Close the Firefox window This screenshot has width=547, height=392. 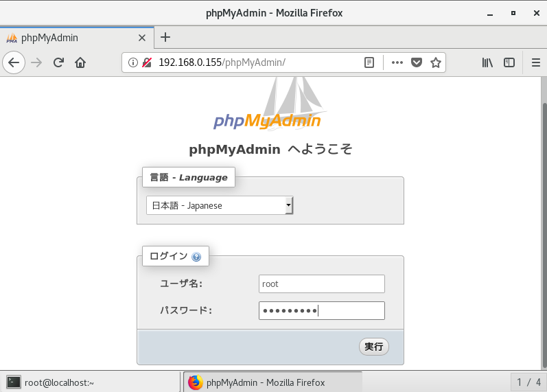(537, 13)
